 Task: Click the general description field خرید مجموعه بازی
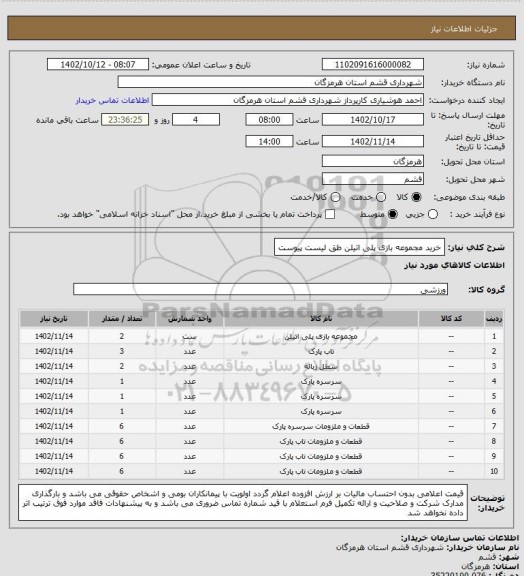[x=359, y=248]
